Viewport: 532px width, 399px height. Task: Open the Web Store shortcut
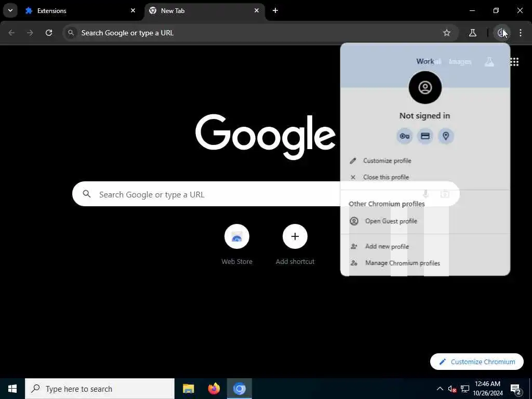pos(237,244)
